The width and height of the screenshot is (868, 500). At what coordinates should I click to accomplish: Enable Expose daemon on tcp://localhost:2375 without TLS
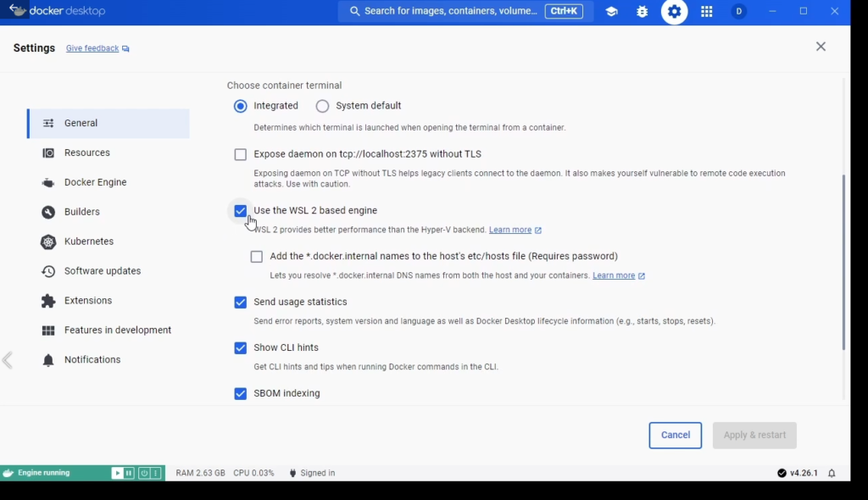click(x=240, y=154)
